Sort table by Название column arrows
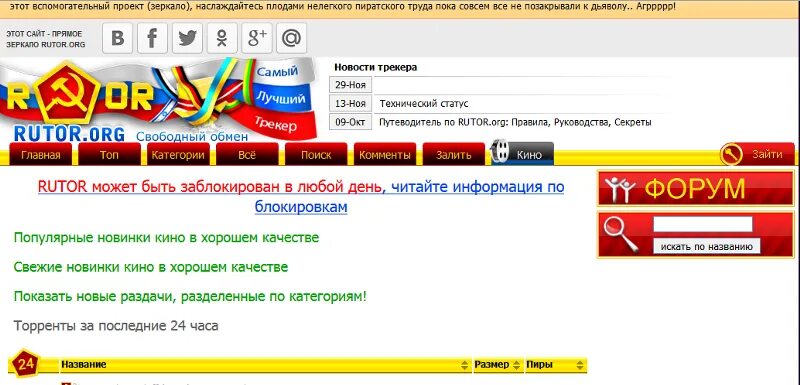 click(464, 365)
